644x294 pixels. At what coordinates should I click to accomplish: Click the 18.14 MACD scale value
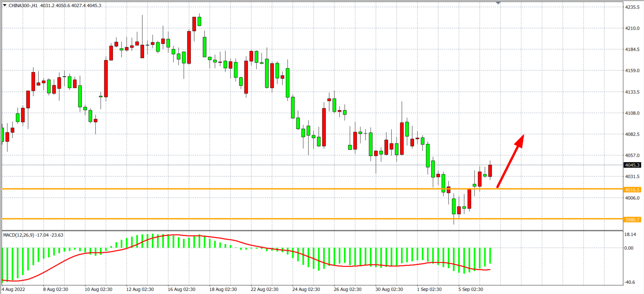630,234
